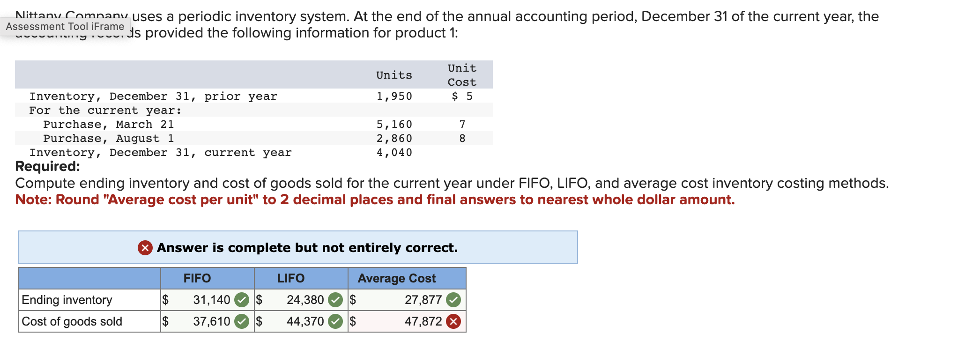Click the LIFO column header
Screen dimensions: 980x356
coord(291,278)
